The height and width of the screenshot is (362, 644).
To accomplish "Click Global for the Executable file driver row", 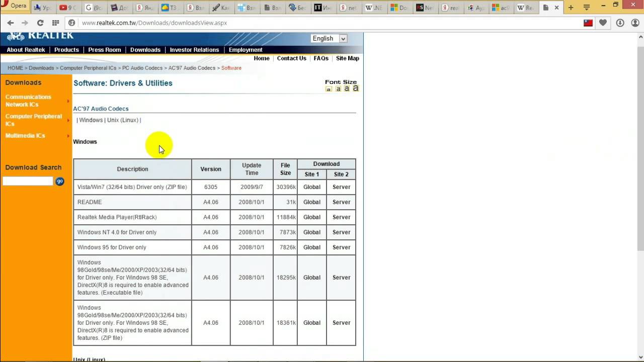I will point(312,278).
